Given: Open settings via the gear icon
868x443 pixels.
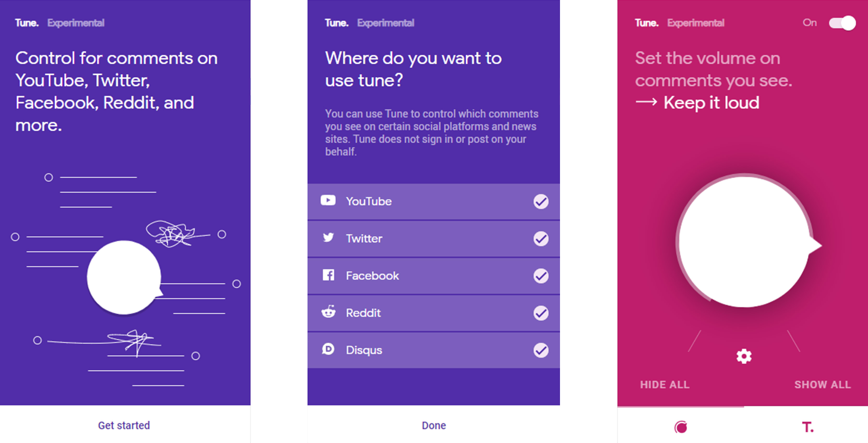Looking at the screenshot, I should click(x=744, y=356).
